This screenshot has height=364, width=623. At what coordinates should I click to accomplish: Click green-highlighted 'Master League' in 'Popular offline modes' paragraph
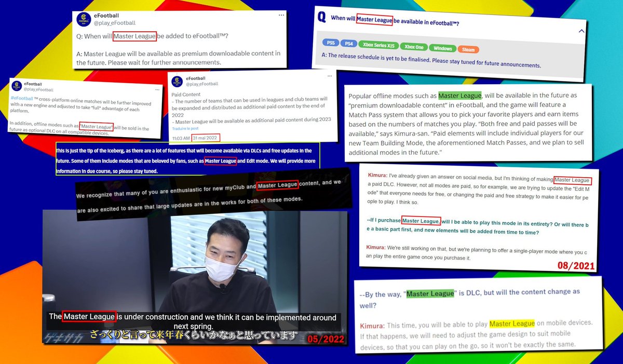[x=460, y=96]
